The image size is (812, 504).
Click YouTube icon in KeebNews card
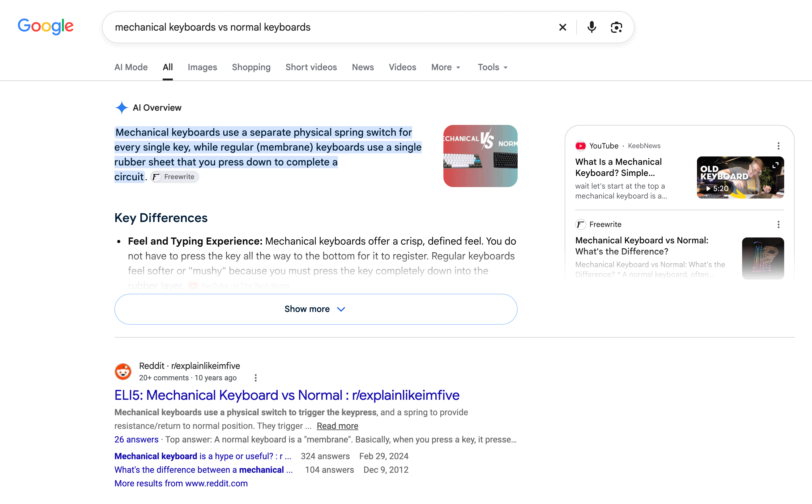click(x=580, y=146)
